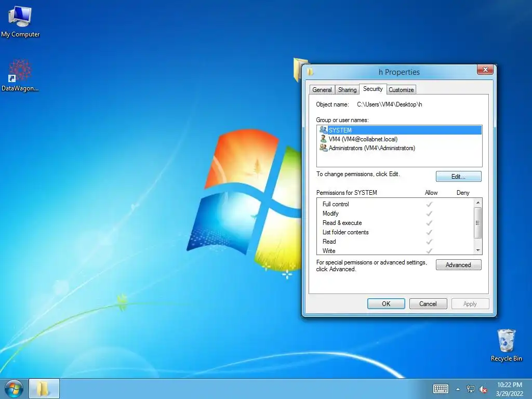Close the h Properties dialog

tap(485, 70)
